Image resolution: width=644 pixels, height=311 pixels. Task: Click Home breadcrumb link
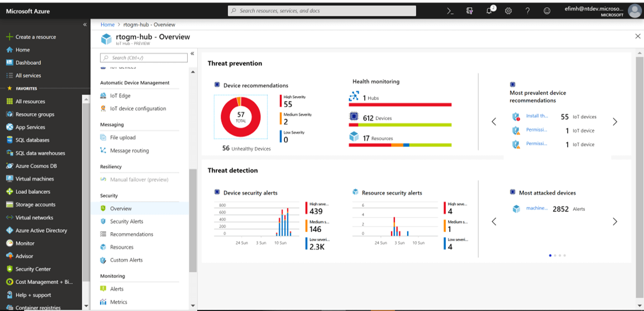tap(107, 25)
